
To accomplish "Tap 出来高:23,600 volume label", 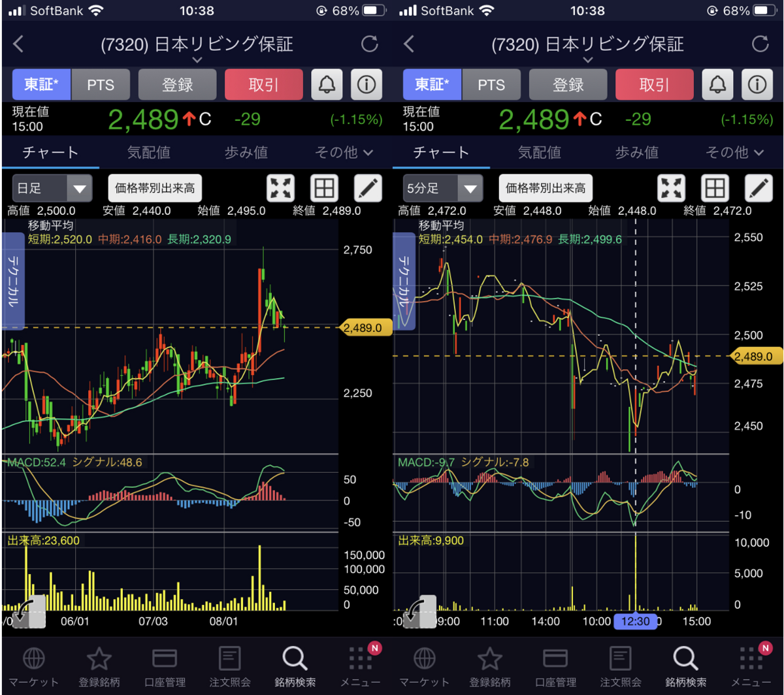I will tap(45, 540).
